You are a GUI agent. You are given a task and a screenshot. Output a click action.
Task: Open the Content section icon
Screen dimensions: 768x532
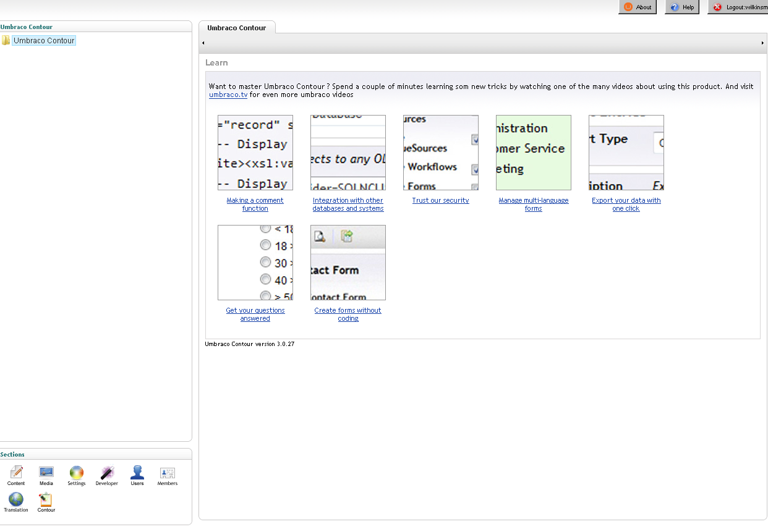point(16,473)
